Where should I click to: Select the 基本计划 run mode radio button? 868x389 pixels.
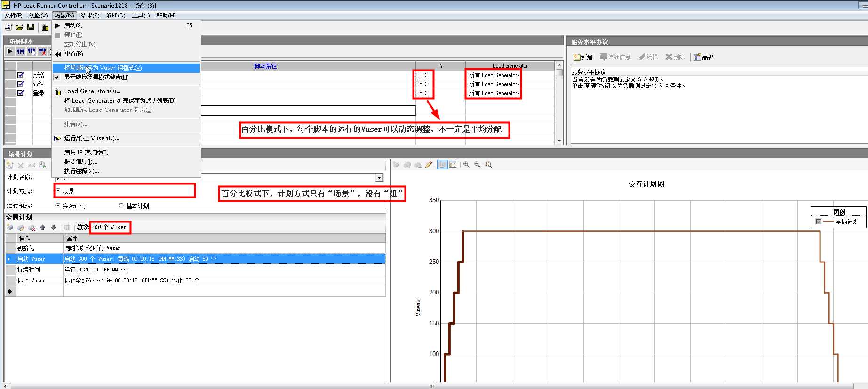121,206
